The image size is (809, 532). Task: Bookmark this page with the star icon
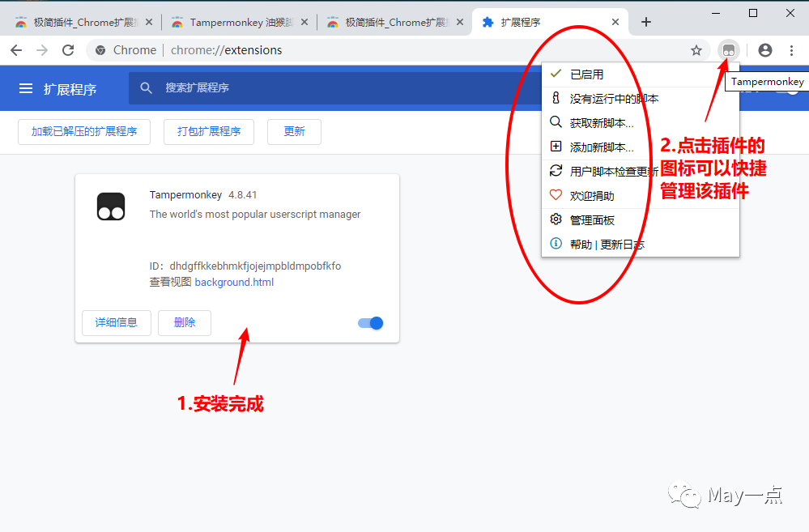point(696,50)
